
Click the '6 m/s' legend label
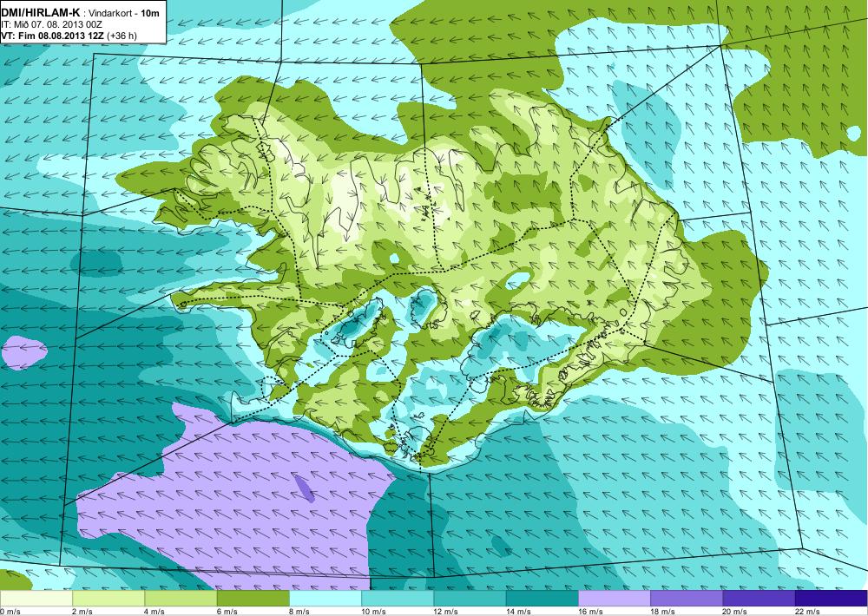coord(227,612)
